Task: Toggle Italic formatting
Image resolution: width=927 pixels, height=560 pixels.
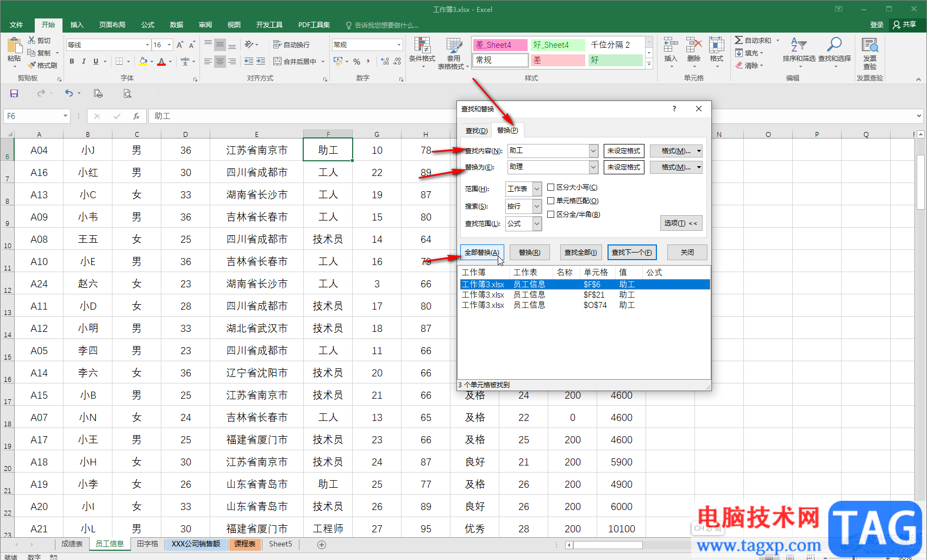Action: (84, 61)
